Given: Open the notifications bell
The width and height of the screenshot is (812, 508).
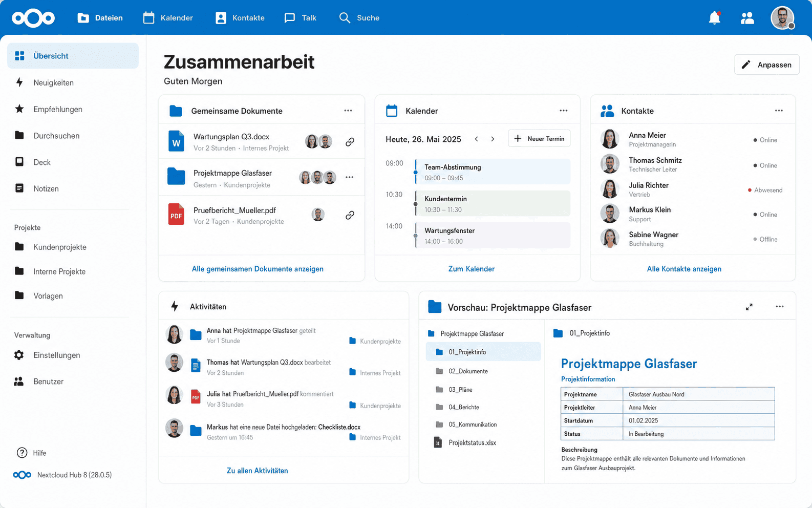Looking at the screenshot, I should point(715,18).
